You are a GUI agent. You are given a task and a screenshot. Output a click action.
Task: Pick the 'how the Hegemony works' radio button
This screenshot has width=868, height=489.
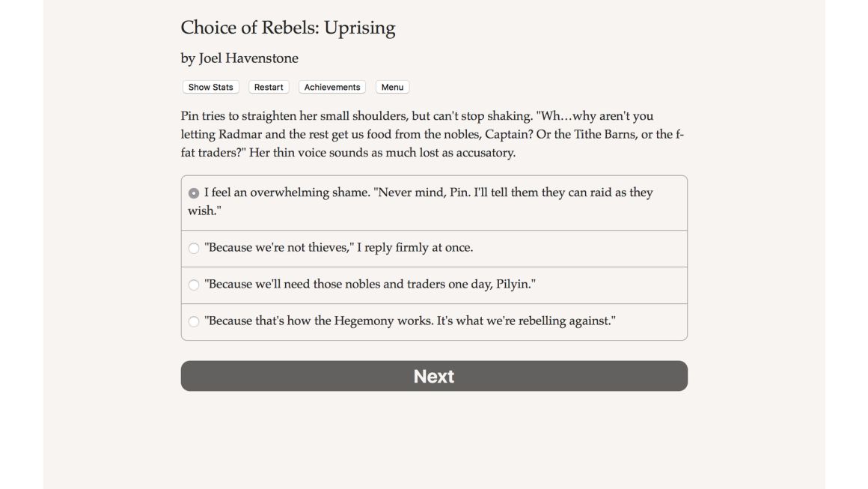click(194, 321)
